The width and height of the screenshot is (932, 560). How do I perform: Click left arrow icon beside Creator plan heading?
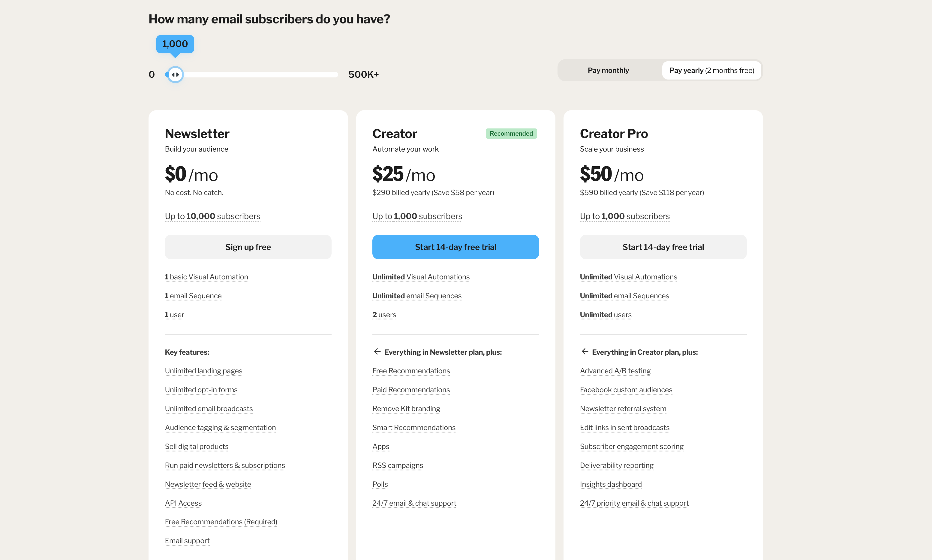point(585,352)
